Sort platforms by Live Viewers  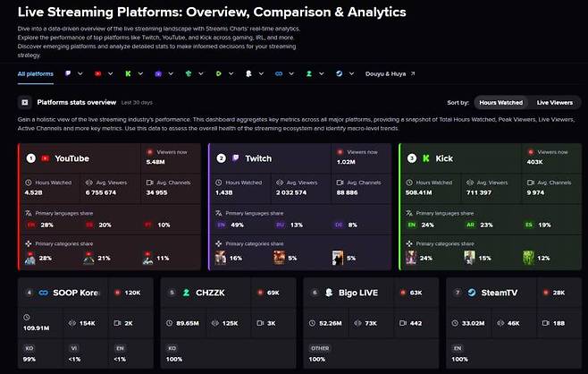(x=554, y=103)
